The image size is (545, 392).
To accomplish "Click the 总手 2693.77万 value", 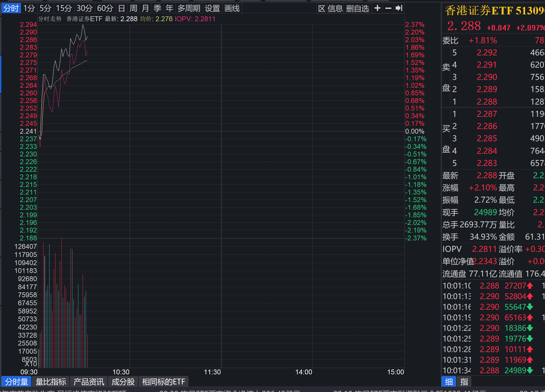I will (478, 225).
